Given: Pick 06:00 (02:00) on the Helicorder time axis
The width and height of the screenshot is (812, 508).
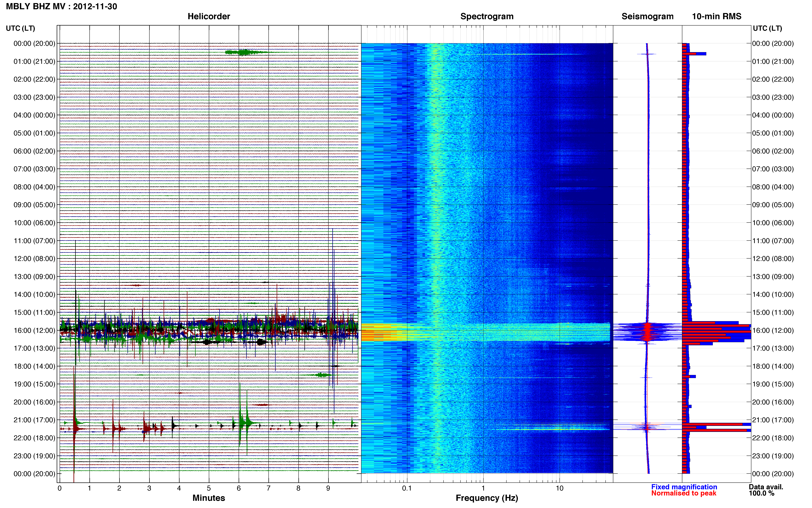Looking at the screenshot, I should (x=34, y=151).
